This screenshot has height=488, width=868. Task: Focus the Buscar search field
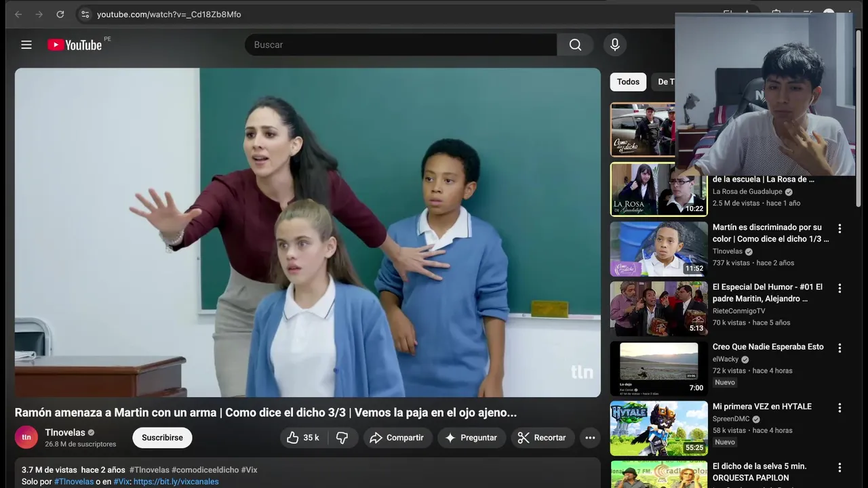pos(401,45)
